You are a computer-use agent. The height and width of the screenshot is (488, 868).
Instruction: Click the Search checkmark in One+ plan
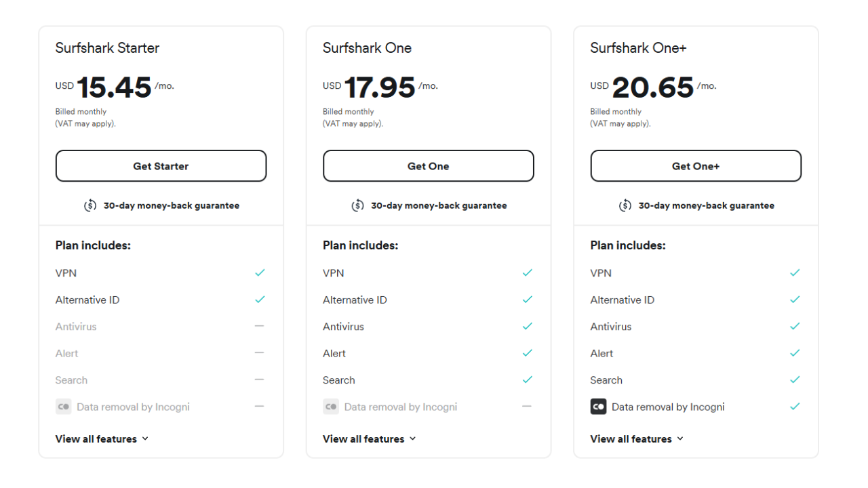(795, 380)
